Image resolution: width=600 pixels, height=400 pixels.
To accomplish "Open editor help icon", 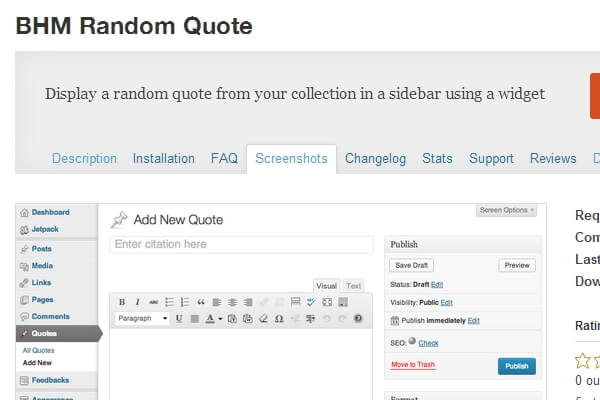I will (358, 318).
